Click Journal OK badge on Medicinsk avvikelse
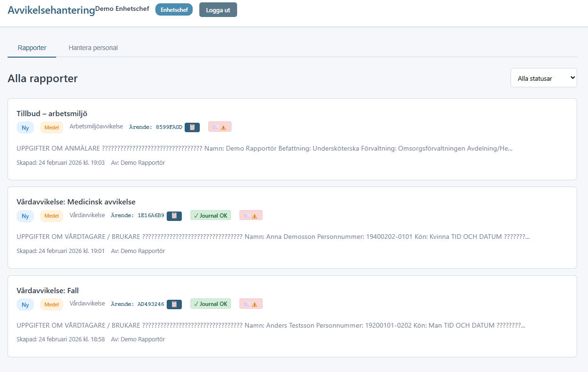 pos(211,215)
